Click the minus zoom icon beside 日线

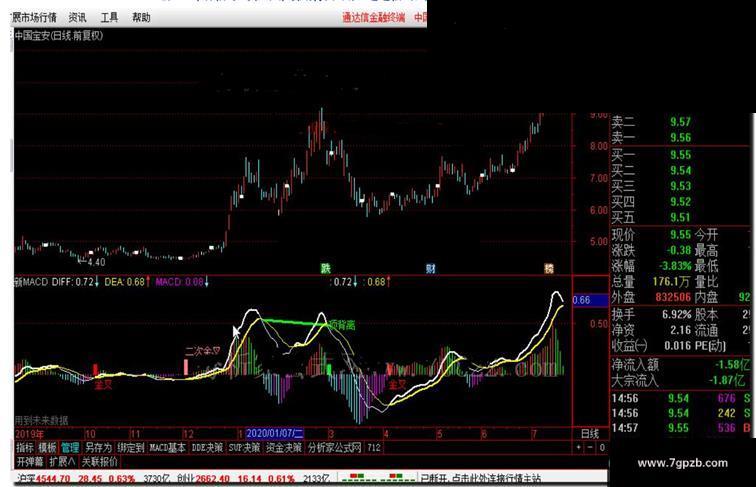(590, 447)
